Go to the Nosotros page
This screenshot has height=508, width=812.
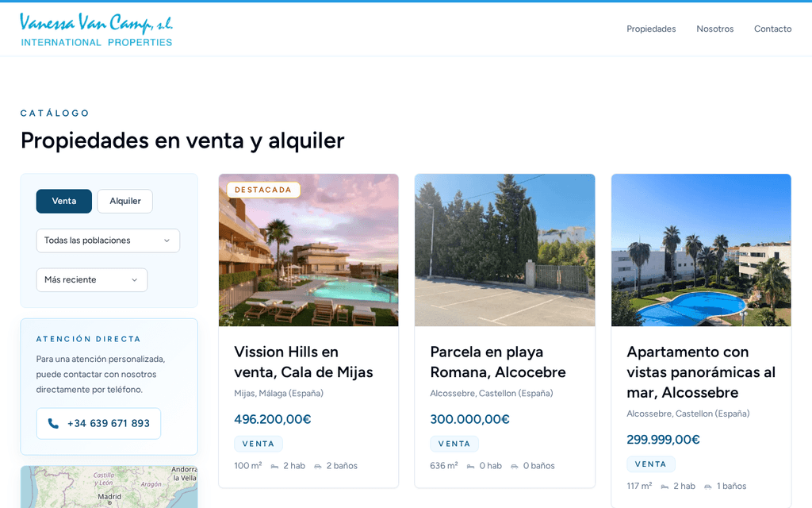click(x=714, y=29)
